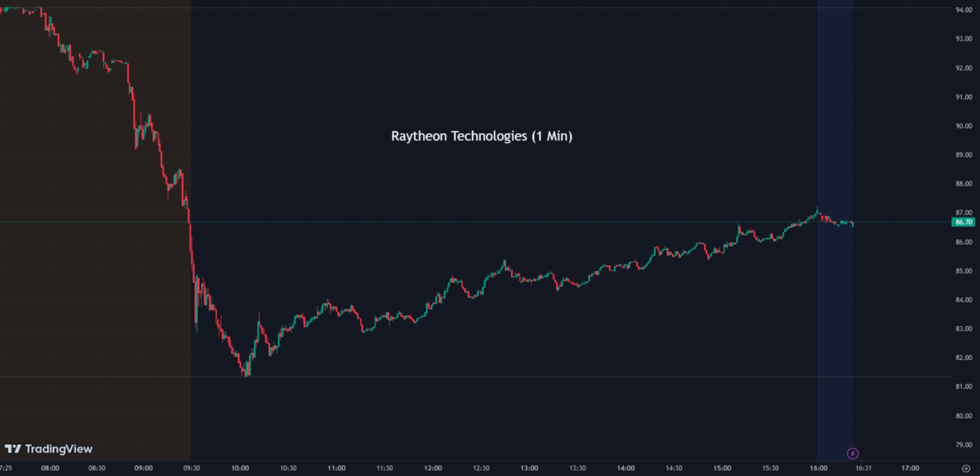Click the 12:30 time axis label
Viewport: 980px width, 476px height.
(x=481, y=468)
